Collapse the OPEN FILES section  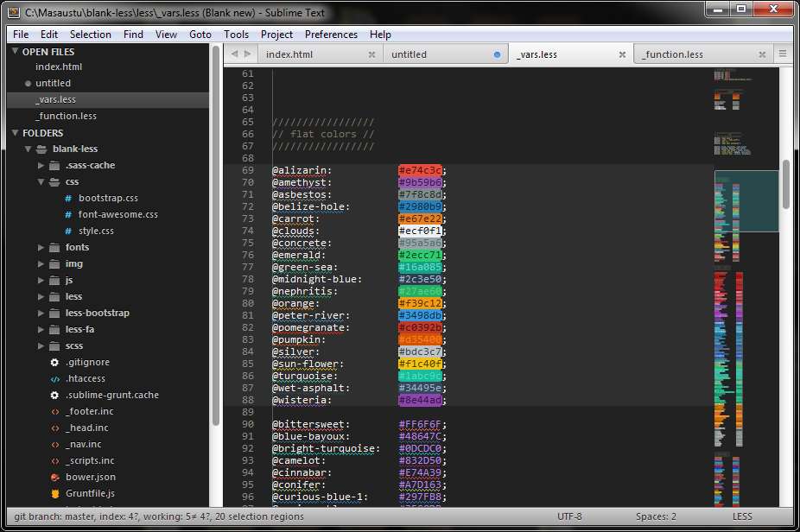[15, 51]
